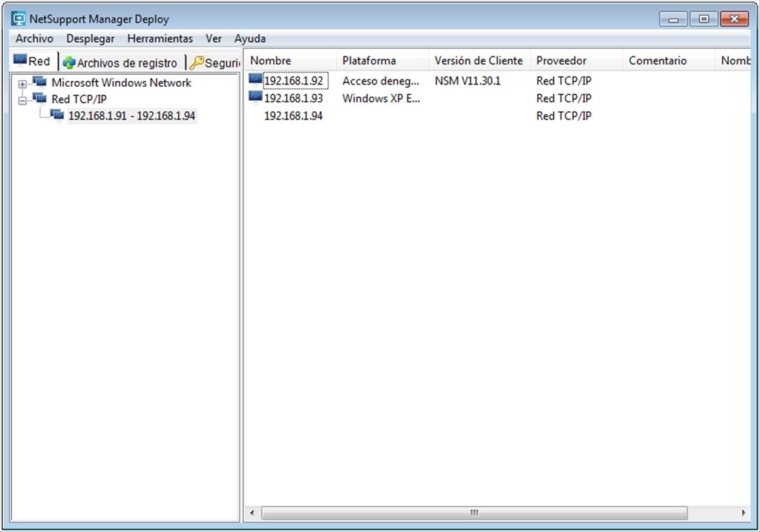
Task: Maximize the NetSupport Manager Deploy window
Action: (x=704, y=19)
